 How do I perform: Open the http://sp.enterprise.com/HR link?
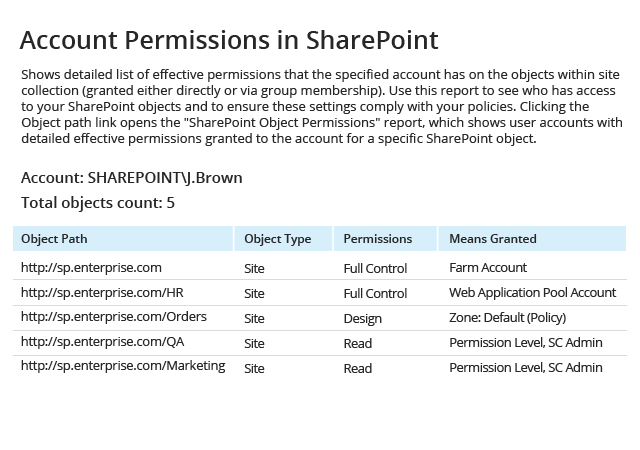tap(102, 293)
